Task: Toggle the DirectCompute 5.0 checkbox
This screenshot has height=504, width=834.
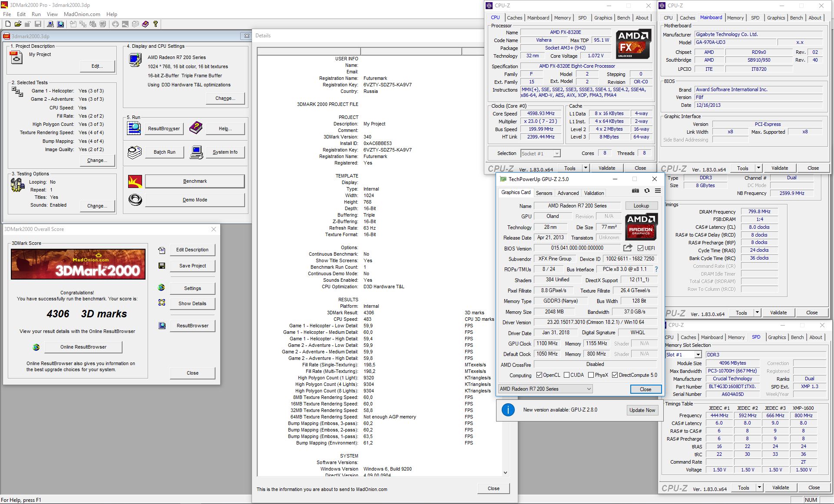Action: point(615,375)
